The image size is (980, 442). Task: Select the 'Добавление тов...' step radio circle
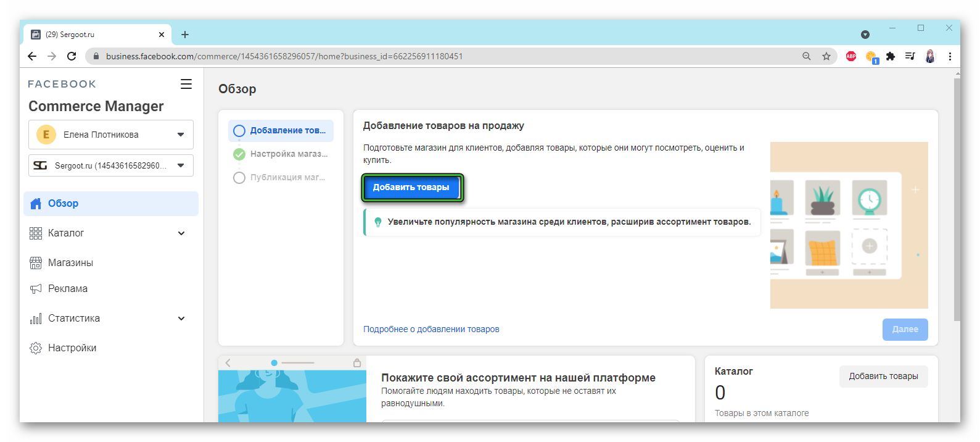pyautogui.click(x=239, y=131)
